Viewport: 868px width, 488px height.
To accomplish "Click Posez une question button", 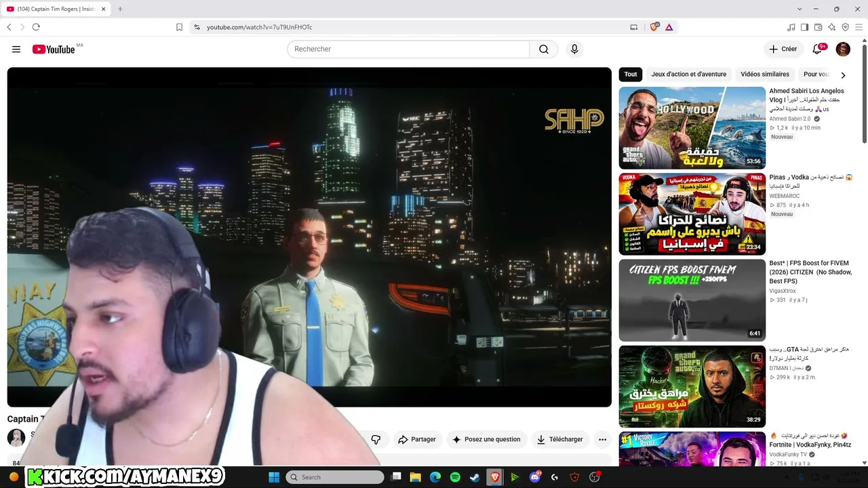I will [x=487, y=439].
